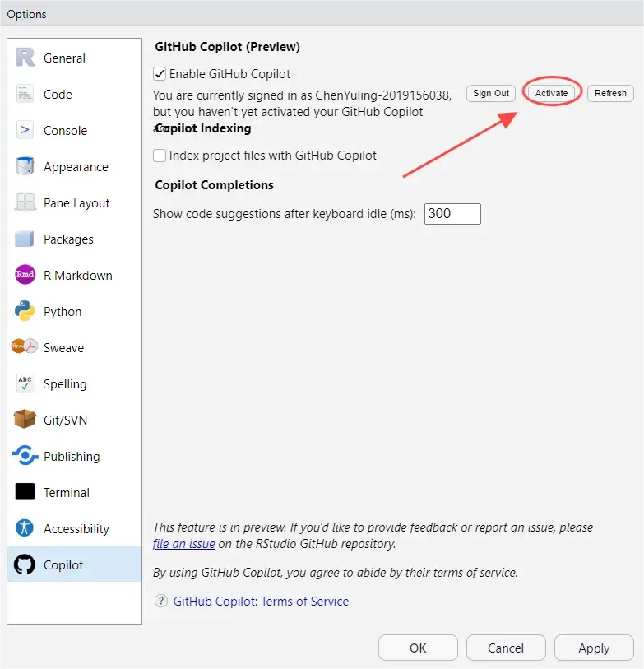Click the Sign Out button
The height and width of the screenshot is (669, 644).
pyautogui.click(x=491, y=93)
